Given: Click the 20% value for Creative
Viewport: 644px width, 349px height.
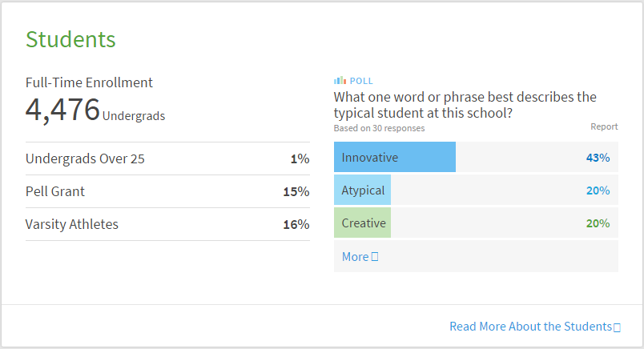Looking at the screenshot, I should [x=598, y=223].
